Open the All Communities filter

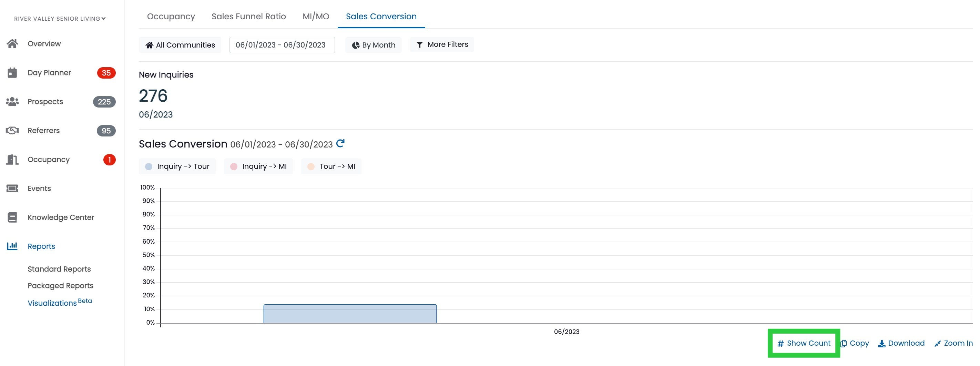click(x=180, y=45)
